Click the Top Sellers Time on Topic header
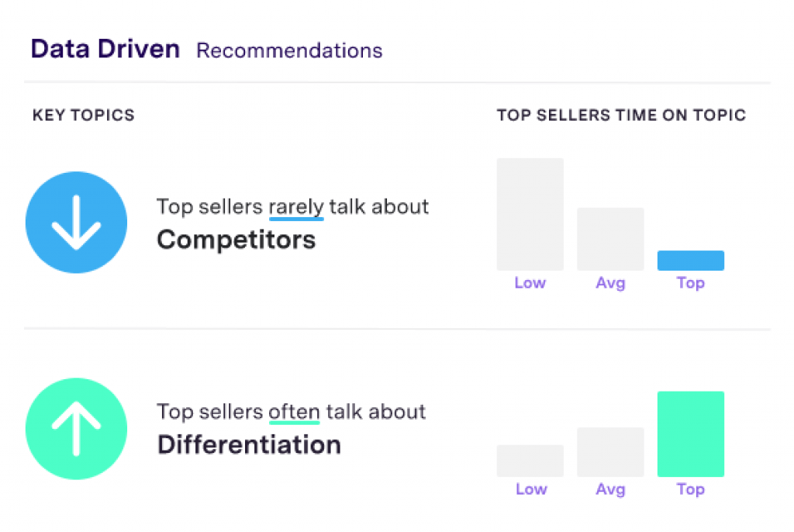The width and height of the screenshot is (794, 532). 621,116
